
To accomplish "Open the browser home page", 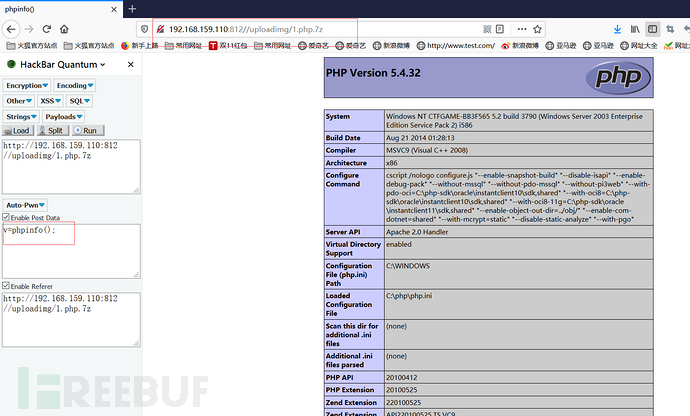I will [64, 29].
